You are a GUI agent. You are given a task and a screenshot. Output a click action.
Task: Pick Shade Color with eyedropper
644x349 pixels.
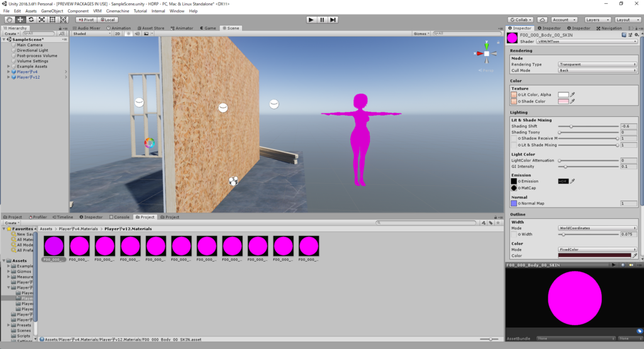572,101
